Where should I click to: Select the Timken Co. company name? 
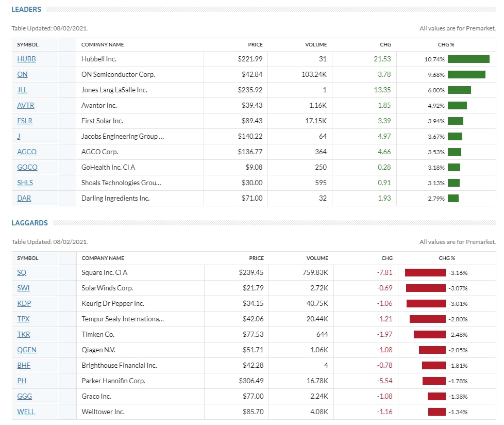tap(98, 334)
